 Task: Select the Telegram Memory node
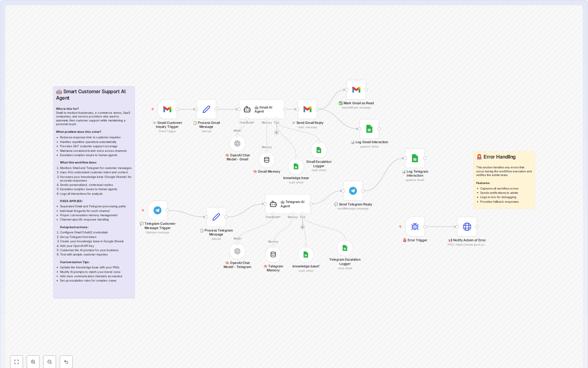[273, 255]
